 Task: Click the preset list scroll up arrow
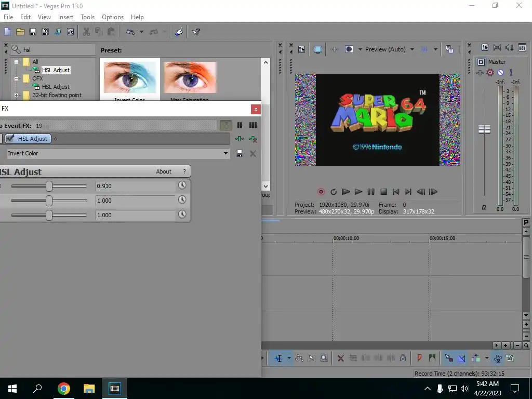tap(265, 62)
